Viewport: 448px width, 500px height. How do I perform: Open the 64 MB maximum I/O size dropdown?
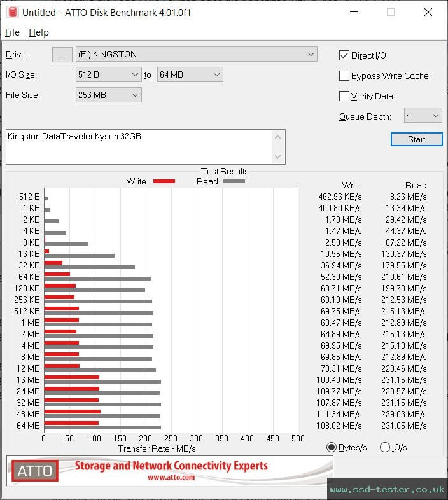[190, 74]
